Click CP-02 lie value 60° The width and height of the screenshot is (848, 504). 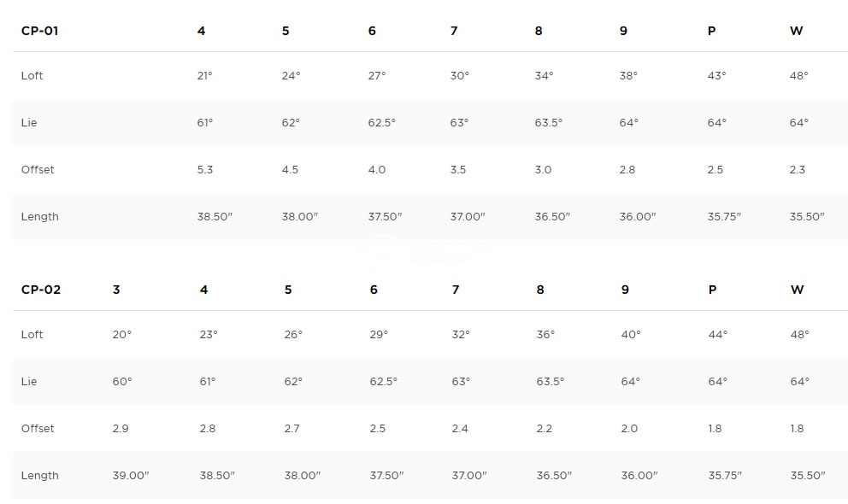tap(121, 381)
